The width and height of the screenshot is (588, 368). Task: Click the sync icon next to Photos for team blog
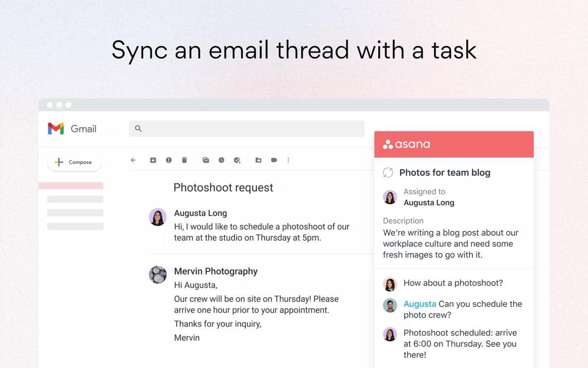point(389,173)
